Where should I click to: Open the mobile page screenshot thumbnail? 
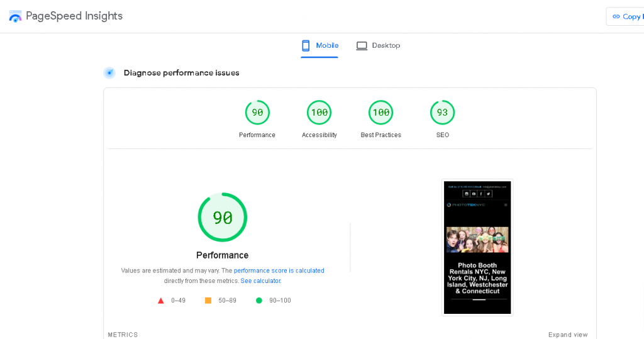point(477,247)
